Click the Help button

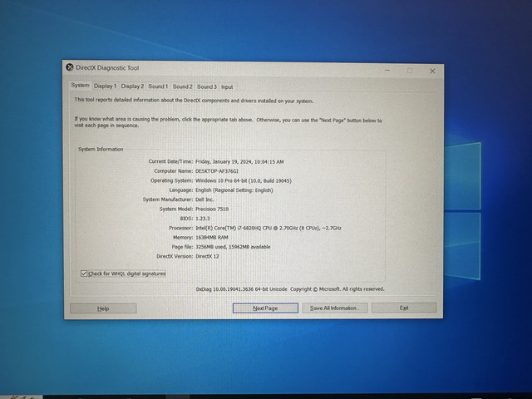103,308
